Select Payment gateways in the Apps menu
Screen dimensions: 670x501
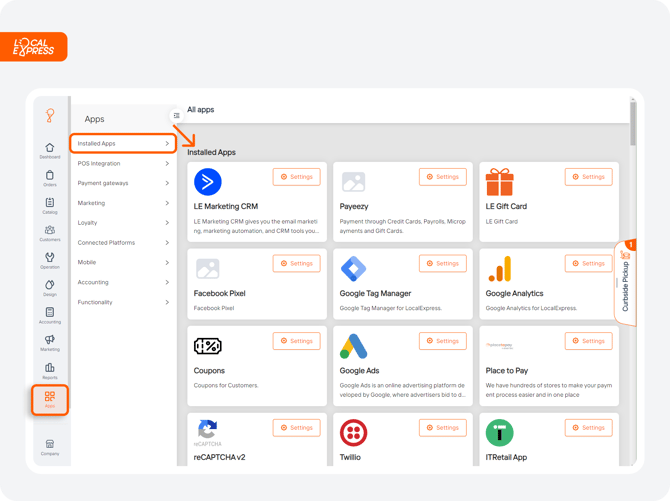[x=123, y=183]
